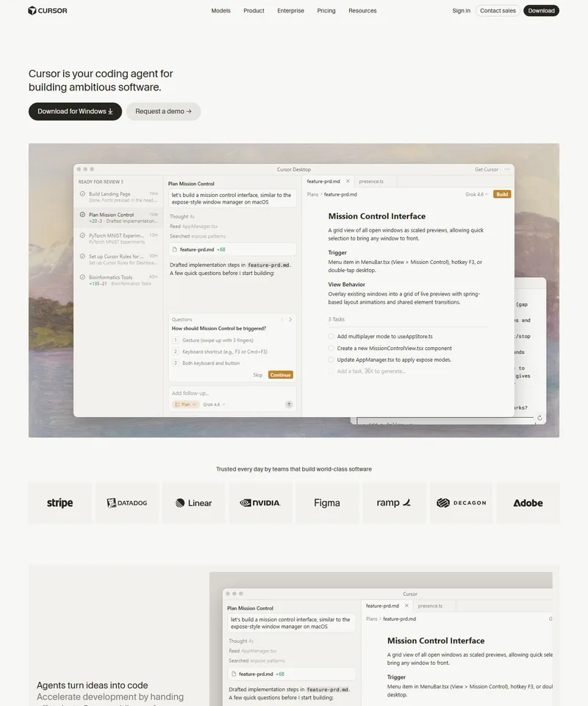Viewport: 588px width, 706px height.
Task: Select Set up Cursor Rules item
Action: click(x=118, y=260)
